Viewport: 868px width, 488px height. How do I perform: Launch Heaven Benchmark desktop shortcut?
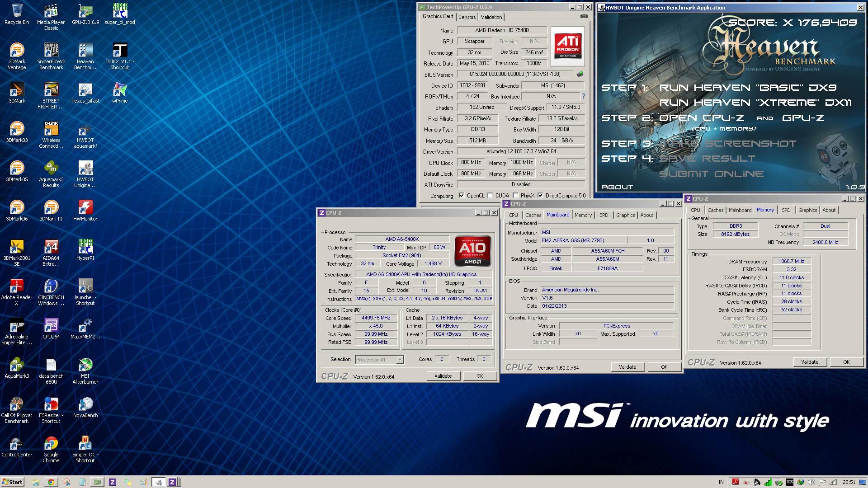click(x=85, y=56)
